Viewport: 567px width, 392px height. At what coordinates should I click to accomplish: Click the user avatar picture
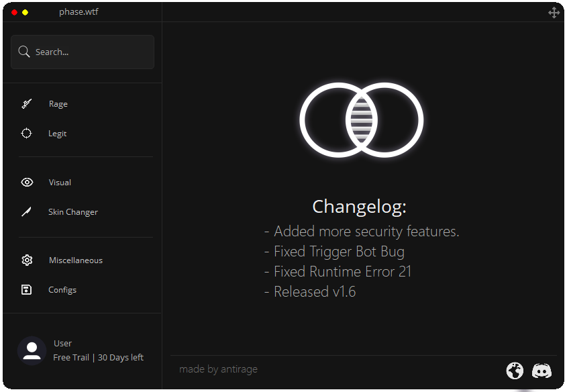point(32,350)
